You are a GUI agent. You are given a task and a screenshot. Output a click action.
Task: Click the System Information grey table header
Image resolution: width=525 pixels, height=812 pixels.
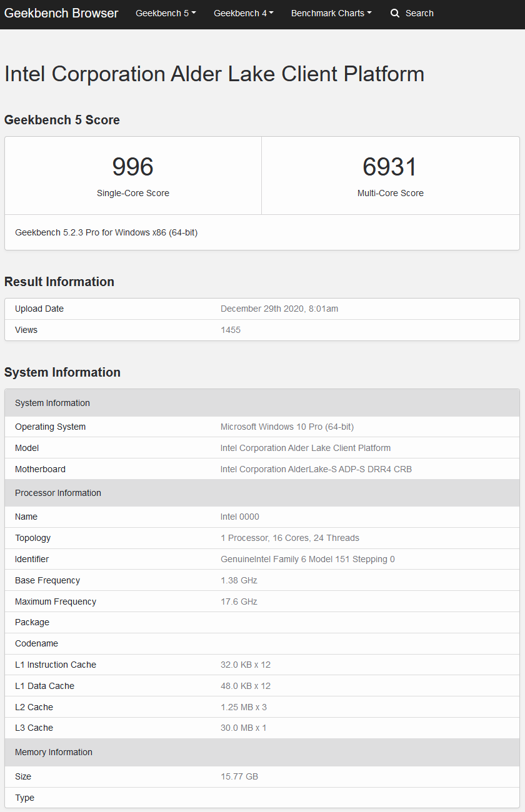[x=262, y=403]
